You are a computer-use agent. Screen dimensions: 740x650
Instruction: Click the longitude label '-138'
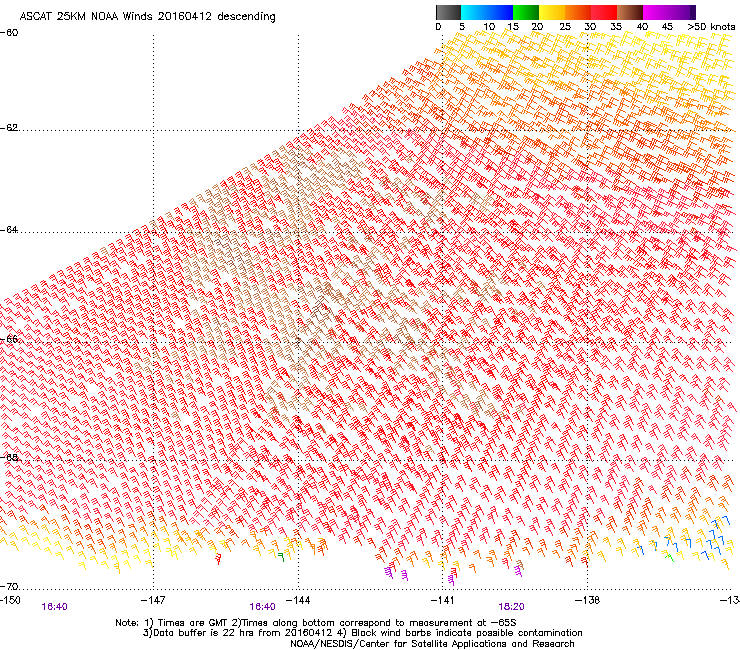[x=588, y=600]
